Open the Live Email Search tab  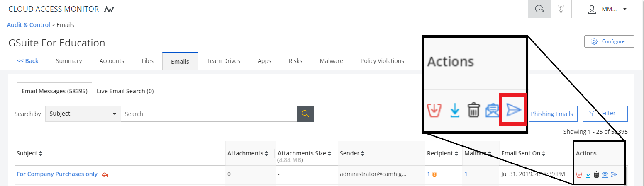[x=125, y=91]
